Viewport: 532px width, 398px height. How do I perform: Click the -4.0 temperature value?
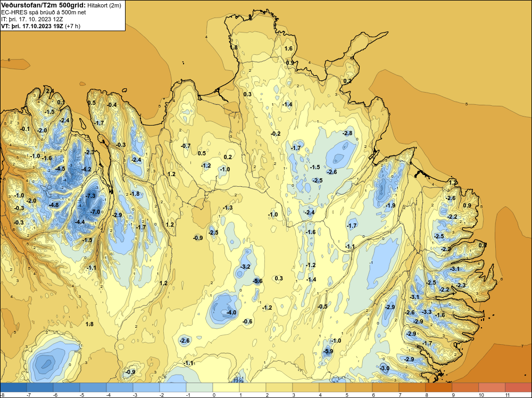point(231,312)
